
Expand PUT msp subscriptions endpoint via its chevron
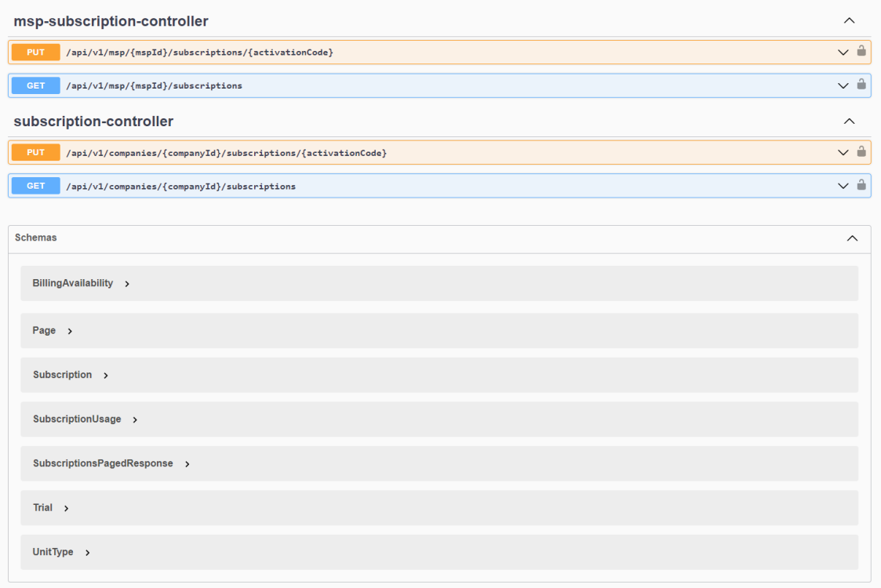click(x=843, y=52)
